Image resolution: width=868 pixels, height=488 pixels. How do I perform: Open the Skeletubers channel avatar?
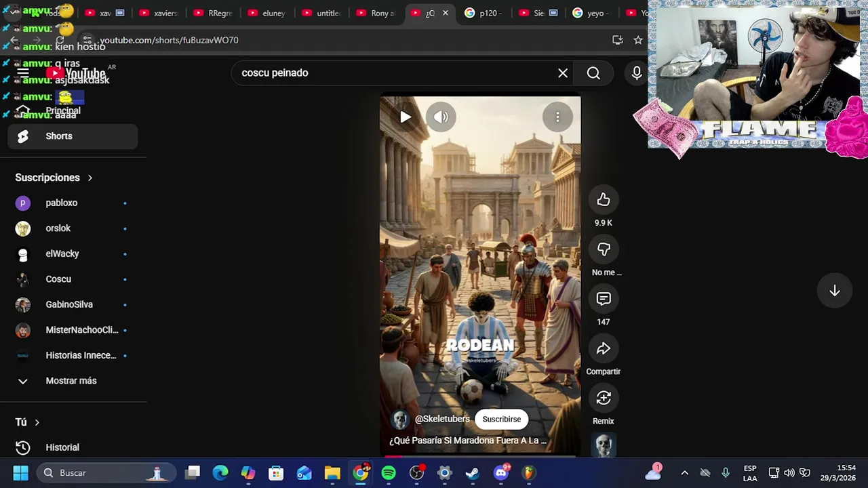click(401, 420)
